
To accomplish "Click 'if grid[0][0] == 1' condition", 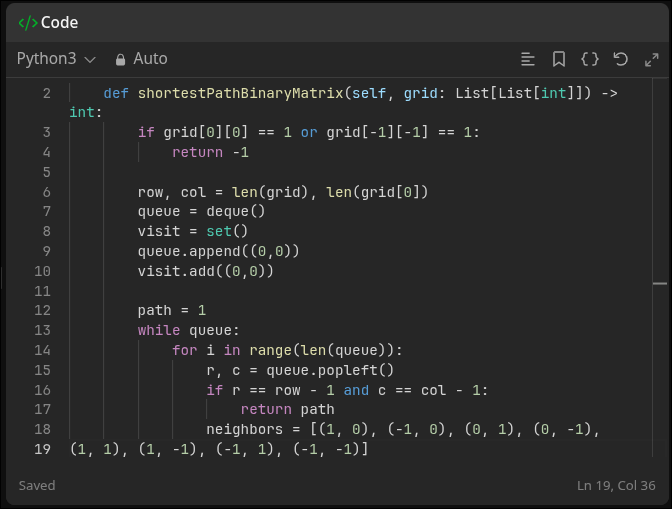I will coord(309,132).
